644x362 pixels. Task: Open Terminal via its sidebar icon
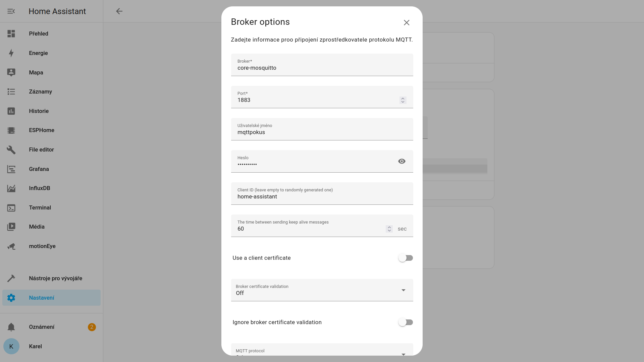11,208
